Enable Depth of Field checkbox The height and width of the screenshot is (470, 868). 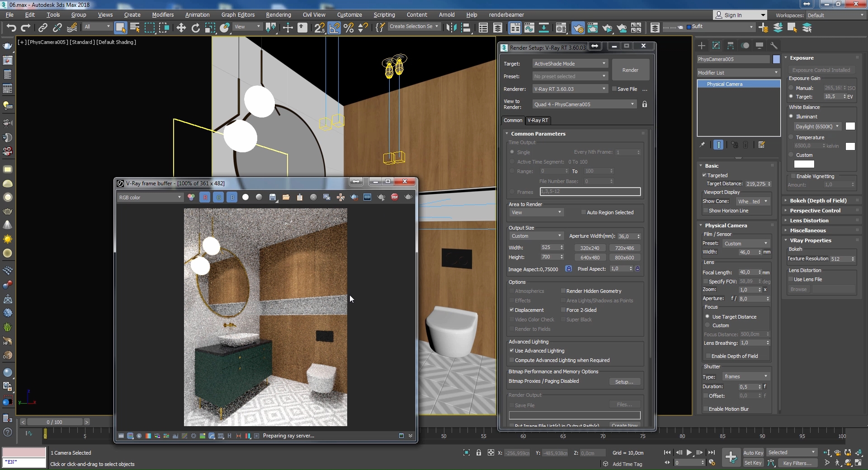[708, 356]
